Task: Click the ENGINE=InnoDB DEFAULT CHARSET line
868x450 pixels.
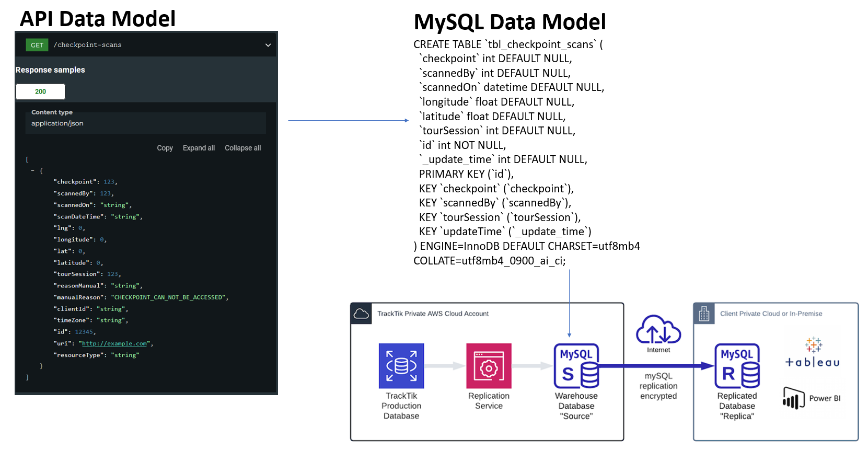Action: (x=527, y=246)
